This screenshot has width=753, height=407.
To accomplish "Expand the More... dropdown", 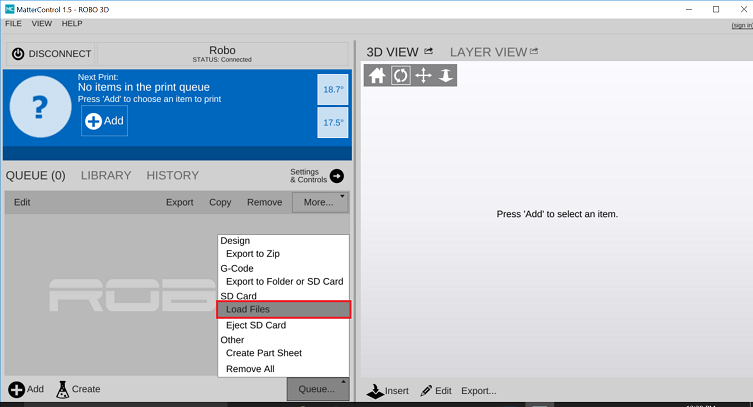I will point(320,203).
